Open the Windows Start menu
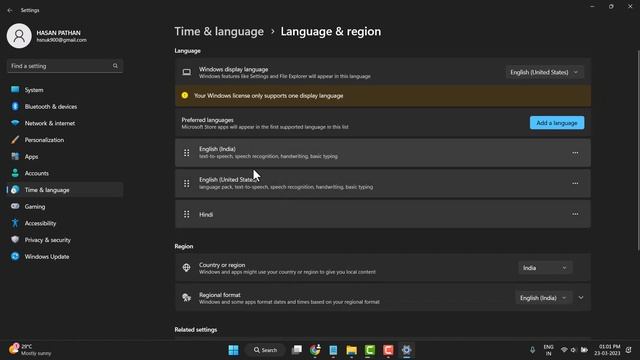Image resolution: width=640 pixels, height=360 pixels. click(233, 350)
